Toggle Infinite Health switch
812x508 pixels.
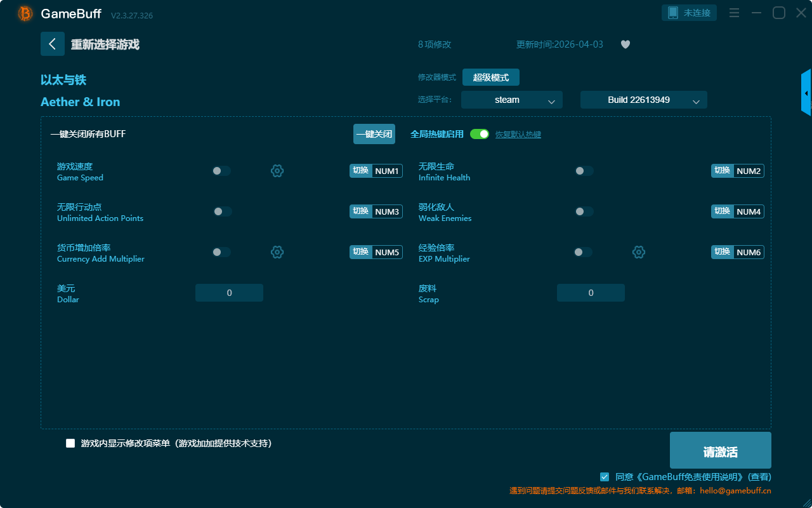[x=584, y=171]
